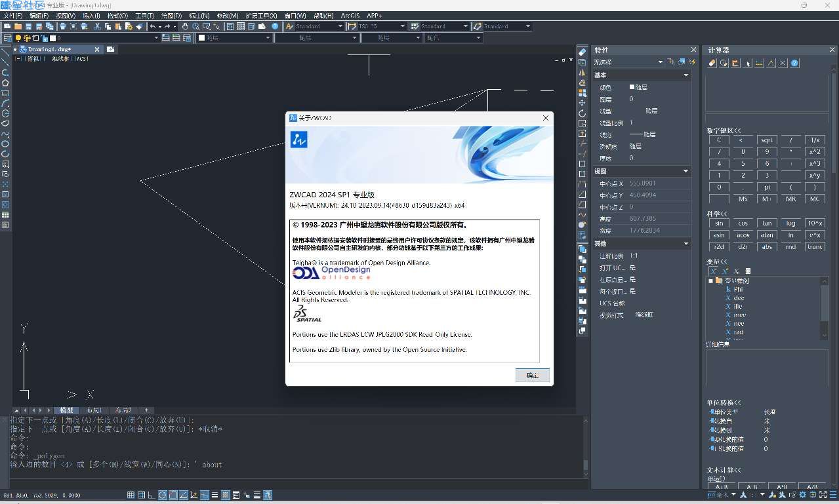Image resolution: width=839 pixels, height=504 pixels.
Task: Collapse the 视图 section in properties panel
Action: 686,171
